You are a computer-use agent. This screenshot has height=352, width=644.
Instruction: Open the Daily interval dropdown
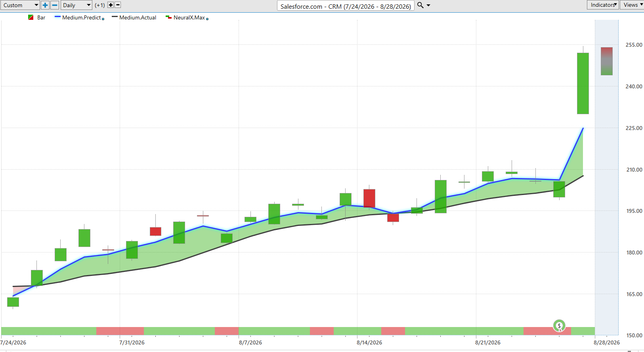(76, 5)
